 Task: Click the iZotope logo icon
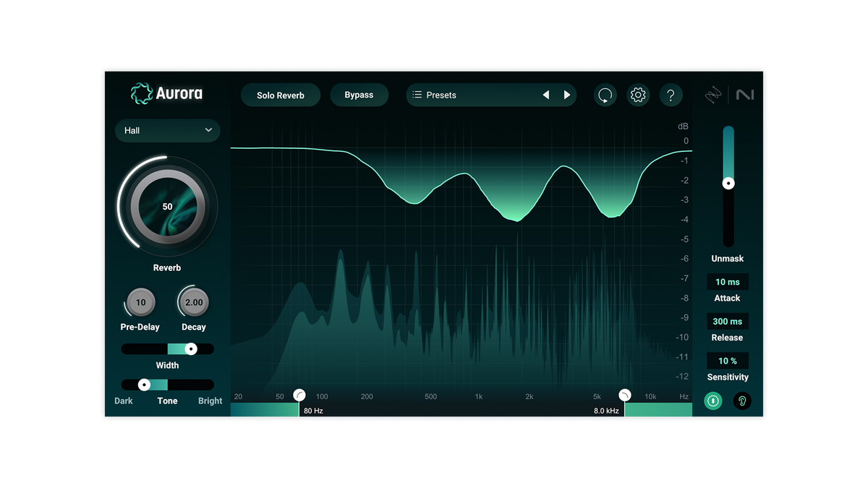click(714, 95)
